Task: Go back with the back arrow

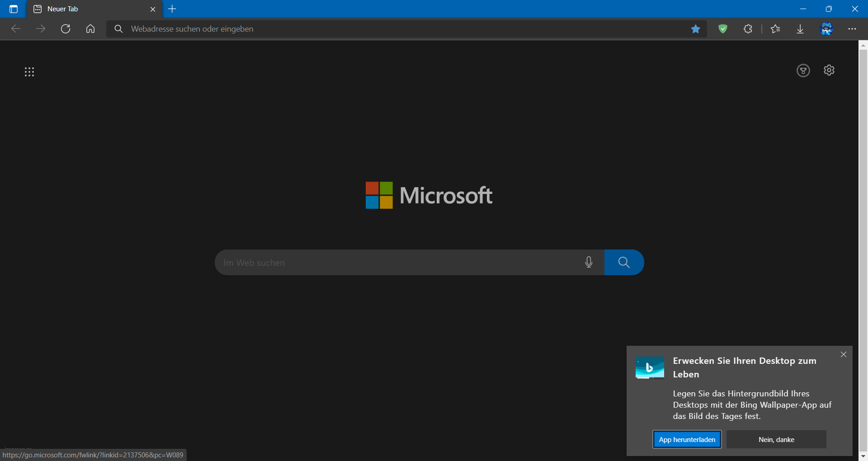Action: 16,29
